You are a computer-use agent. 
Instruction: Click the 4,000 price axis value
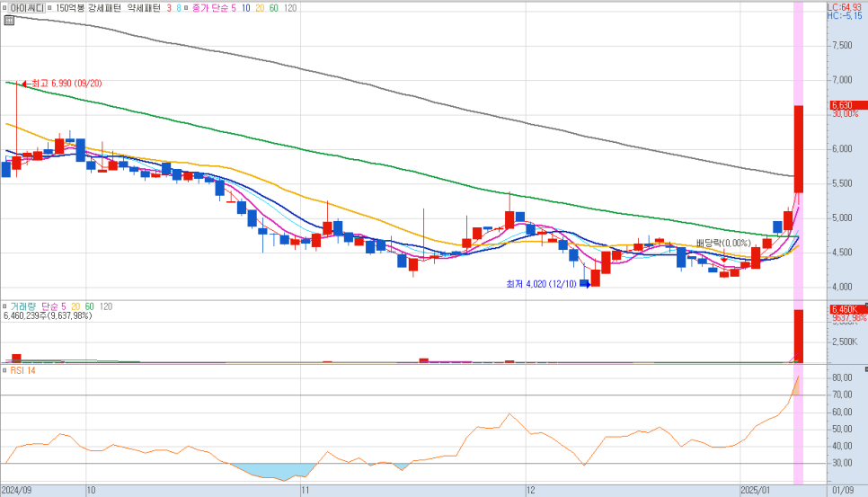coord(842,287)
